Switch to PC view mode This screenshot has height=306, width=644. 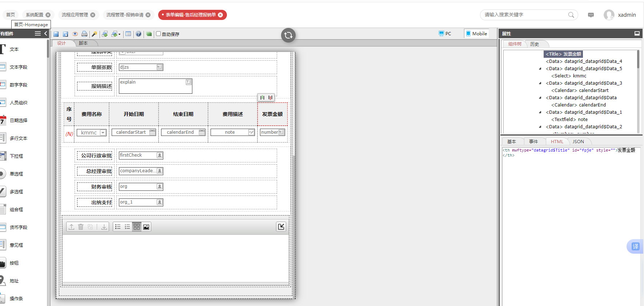click(x=445, y=33)
